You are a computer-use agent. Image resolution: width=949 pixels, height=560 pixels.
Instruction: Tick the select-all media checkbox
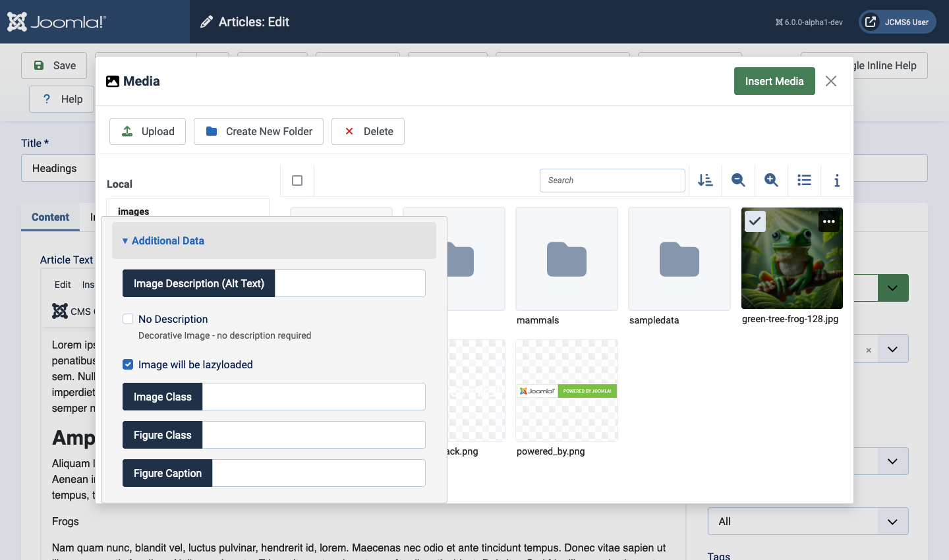click(297, 181)
